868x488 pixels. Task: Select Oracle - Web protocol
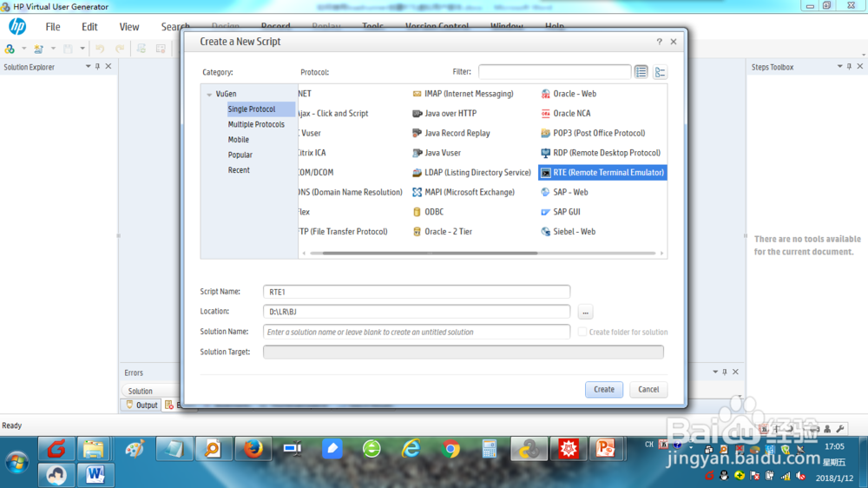(569, 94)
